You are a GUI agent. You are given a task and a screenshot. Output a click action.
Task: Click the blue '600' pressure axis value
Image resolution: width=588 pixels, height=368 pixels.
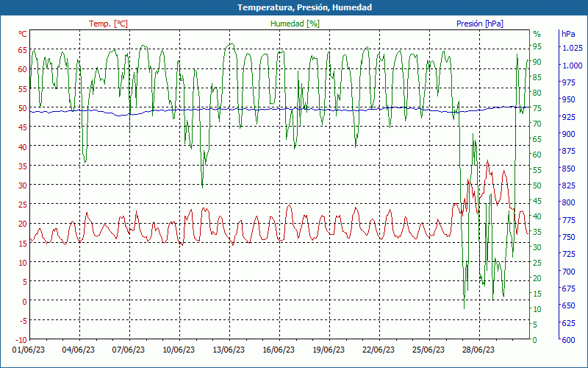568,340
